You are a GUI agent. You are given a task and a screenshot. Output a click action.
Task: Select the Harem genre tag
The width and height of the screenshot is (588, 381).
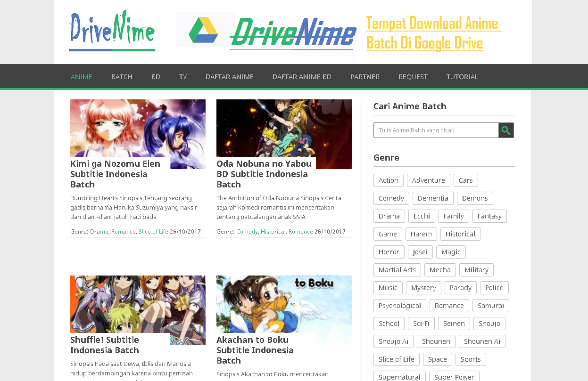click(x=421, y=234)
